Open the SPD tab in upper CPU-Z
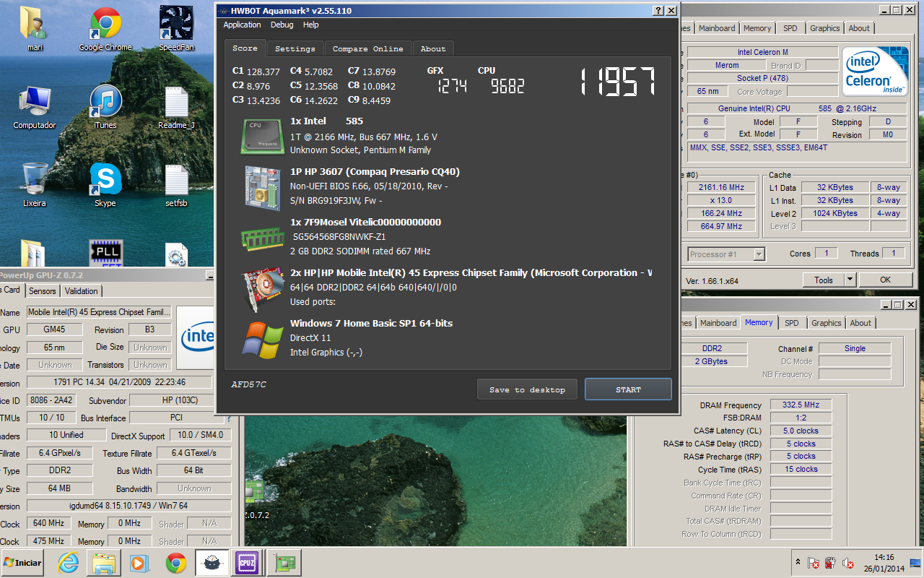The width and height of the screenshot is (924, 578). coord(790,28)
